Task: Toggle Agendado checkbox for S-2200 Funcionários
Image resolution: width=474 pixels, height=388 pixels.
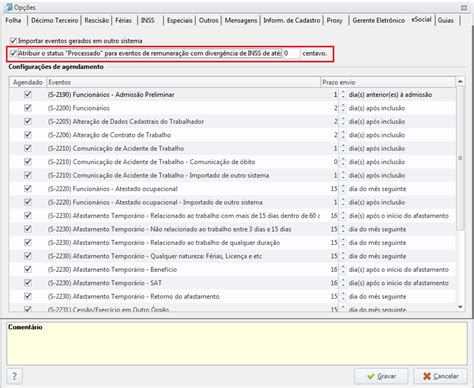Action: coord(28,108)
